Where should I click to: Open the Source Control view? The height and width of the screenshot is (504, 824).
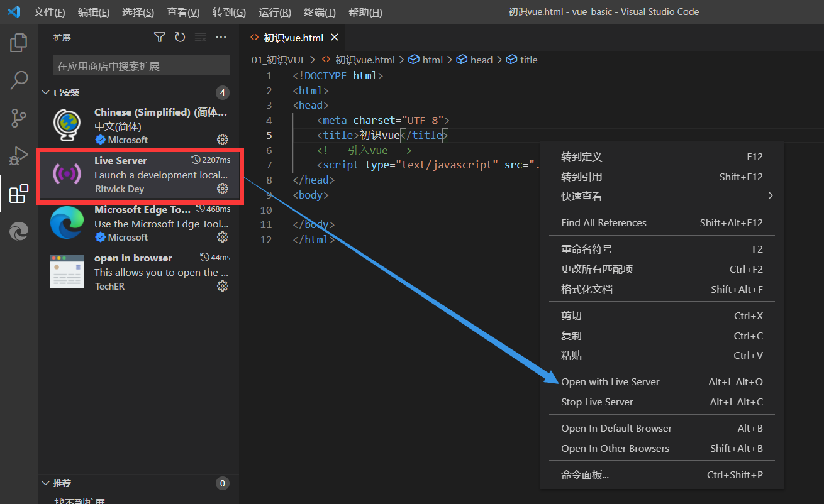click(x=19, y=118)
